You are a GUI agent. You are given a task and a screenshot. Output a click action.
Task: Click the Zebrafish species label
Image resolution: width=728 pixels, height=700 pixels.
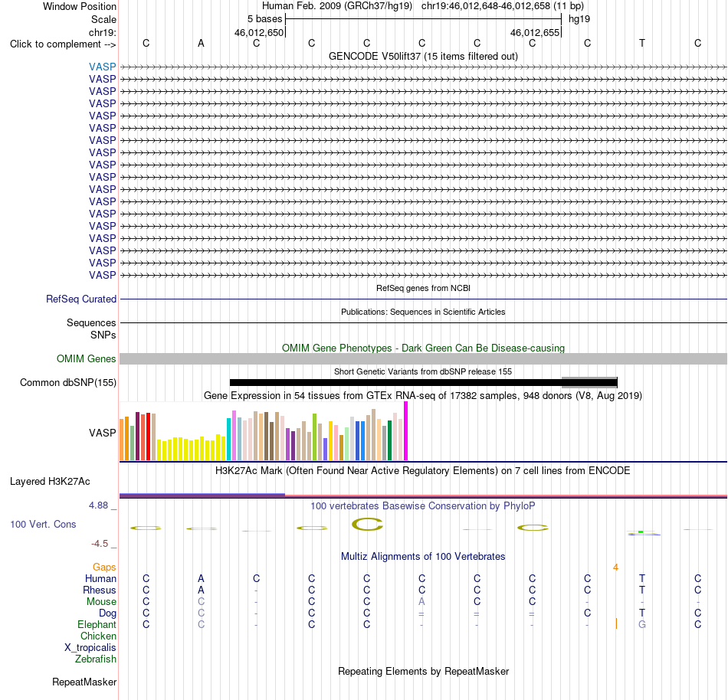click(x=96, y=659)
